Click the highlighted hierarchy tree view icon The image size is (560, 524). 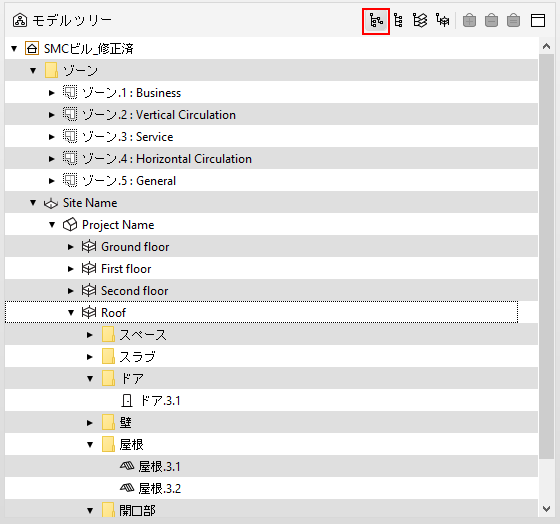click(x=376, y=21)
